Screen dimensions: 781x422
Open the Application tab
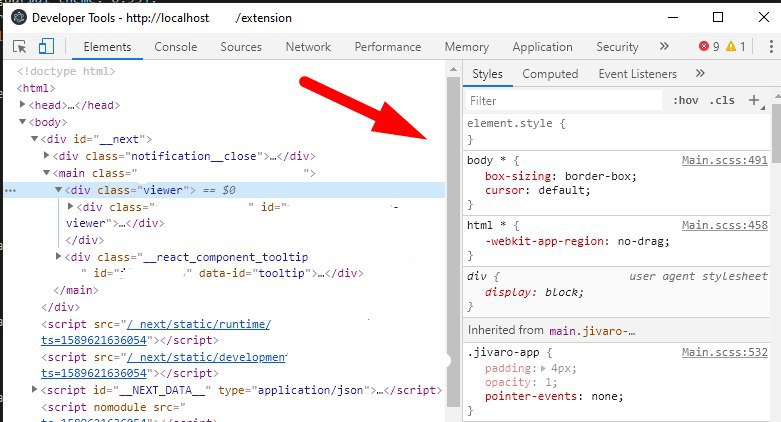pyautogui.click(x=542, y=47)
